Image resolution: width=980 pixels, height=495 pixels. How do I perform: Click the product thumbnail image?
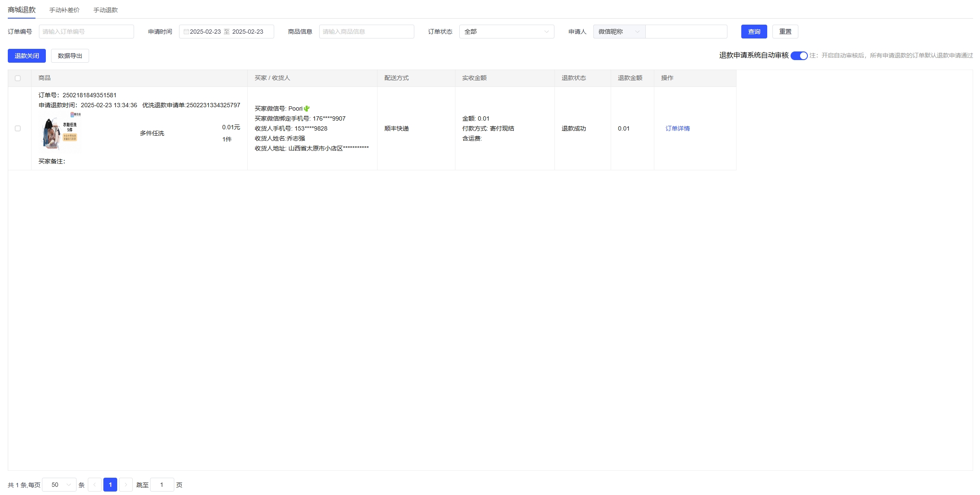(60, 133)
